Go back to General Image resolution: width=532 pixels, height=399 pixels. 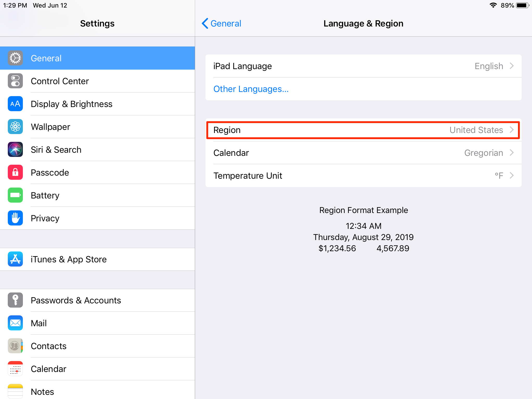click(221, 23)
